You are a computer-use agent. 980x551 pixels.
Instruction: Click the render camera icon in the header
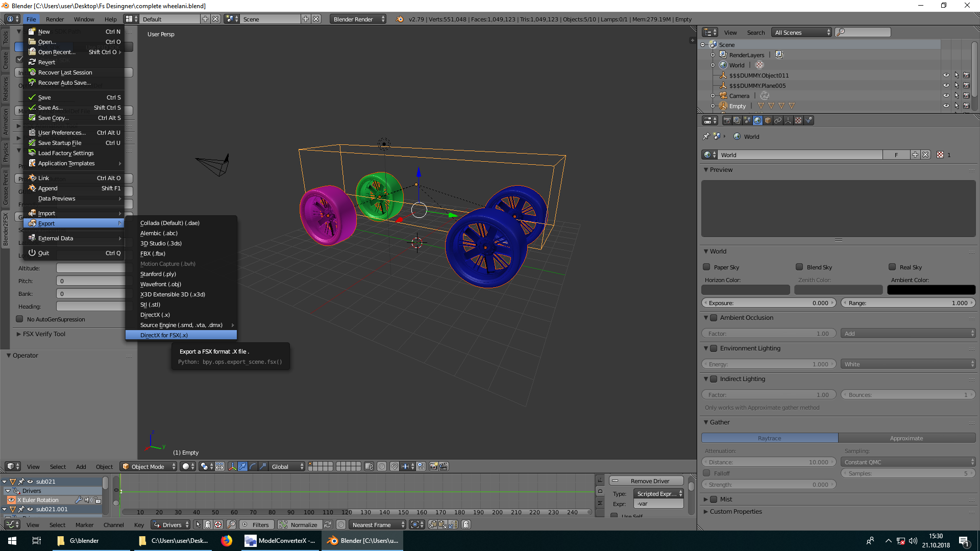pos(433,466)
